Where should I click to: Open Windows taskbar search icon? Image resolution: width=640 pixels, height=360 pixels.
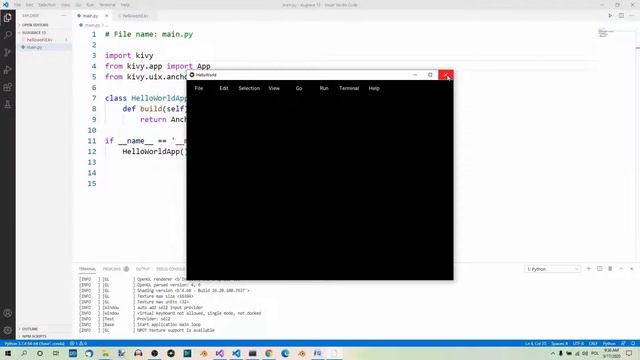tap(24, 353)
